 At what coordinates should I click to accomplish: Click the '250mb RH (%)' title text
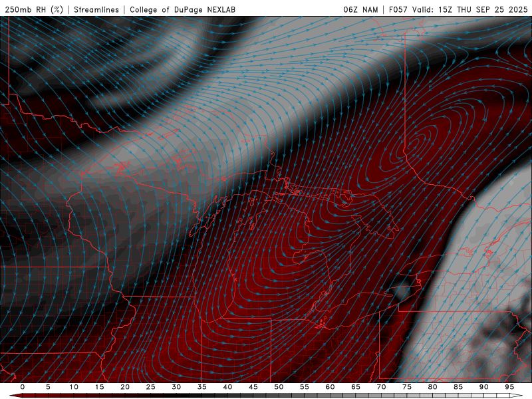pyautogui.click(x=34, y=10)
